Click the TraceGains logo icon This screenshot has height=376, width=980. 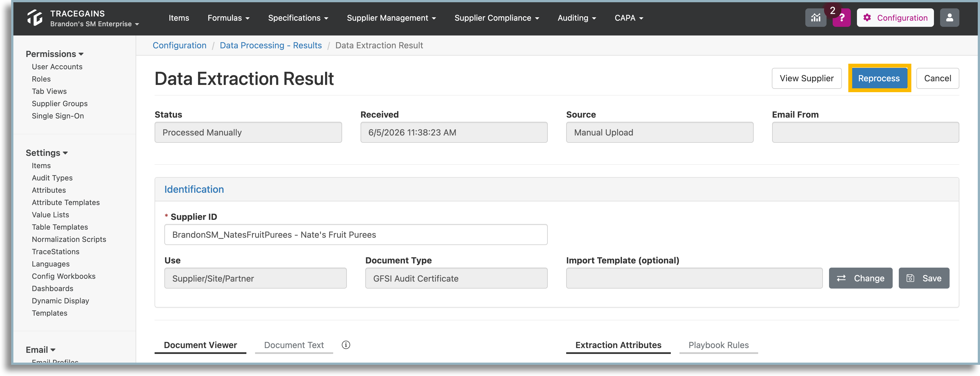click(35, 18)
